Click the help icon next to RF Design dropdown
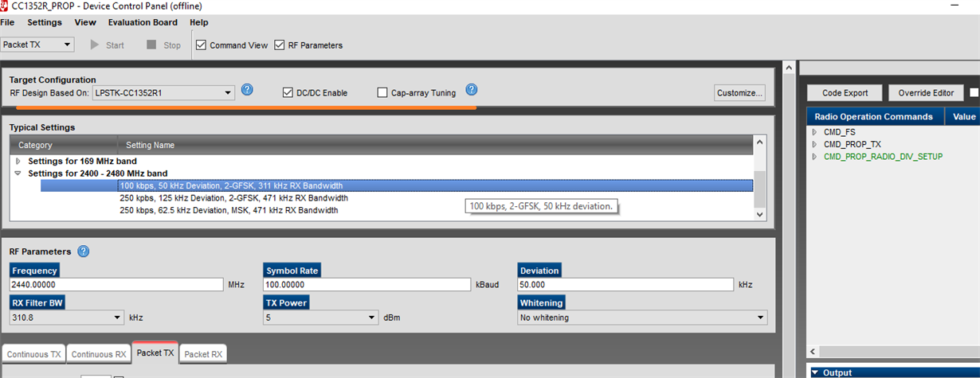 (247, 89)
